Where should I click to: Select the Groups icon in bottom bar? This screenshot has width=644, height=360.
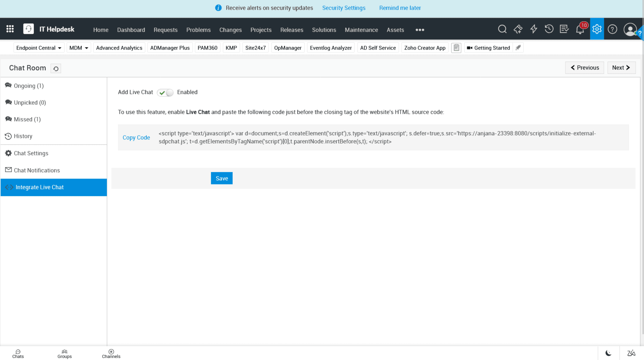65,353
